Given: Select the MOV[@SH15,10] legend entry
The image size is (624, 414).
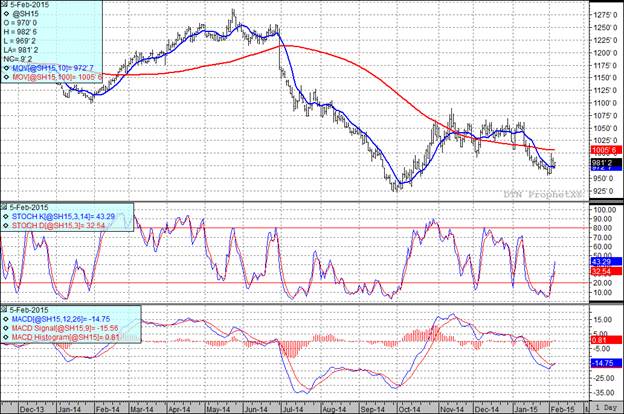Looking at the screenshot, I should coord(53,68).
